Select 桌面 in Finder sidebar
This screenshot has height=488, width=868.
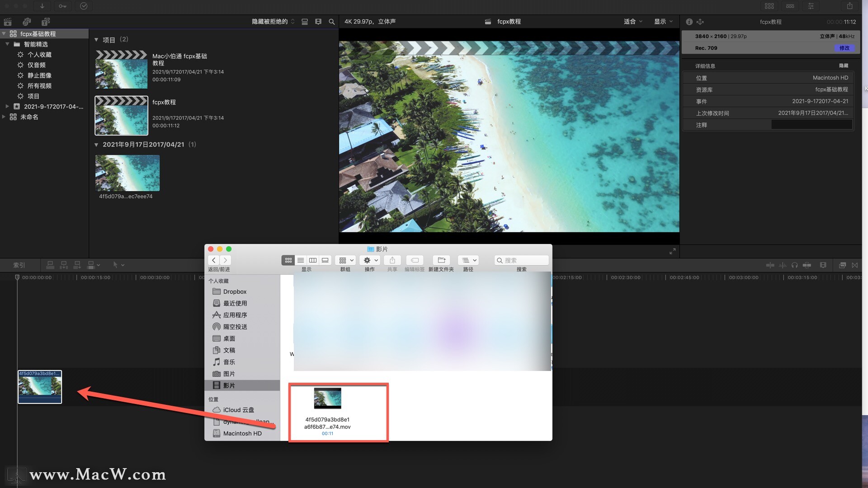coord(229,338)
